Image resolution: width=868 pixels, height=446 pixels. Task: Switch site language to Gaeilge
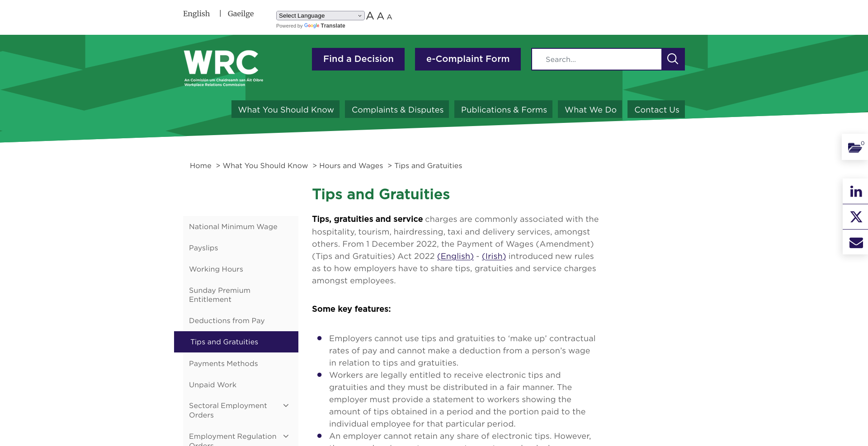pyautogui.click(x=241, y=14)
